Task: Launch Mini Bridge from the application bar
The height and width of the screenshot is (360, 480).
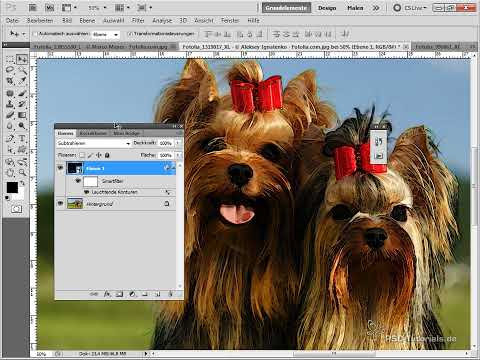Action: coord(49,7)
